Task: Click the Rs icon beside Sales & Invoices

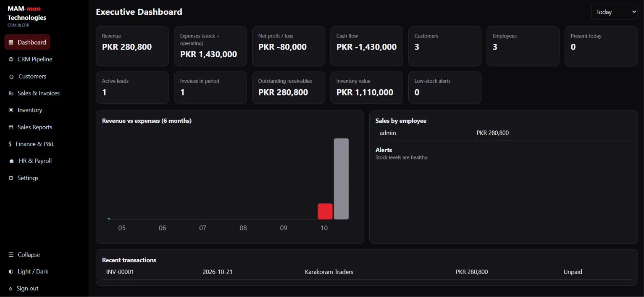Action: pyautogui.click(x=11, y=93)
